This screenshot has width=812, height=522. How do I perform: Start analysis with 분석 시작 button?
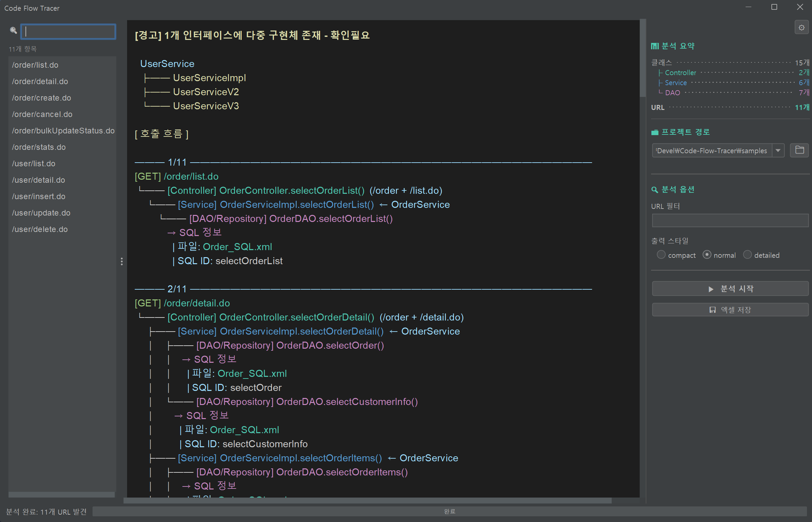tap(730, 288)
